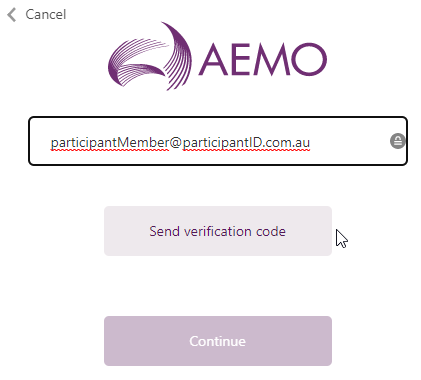Click the letter E of the AEMO logo
This screenshot has width=421, height=380.
point(242,60)
